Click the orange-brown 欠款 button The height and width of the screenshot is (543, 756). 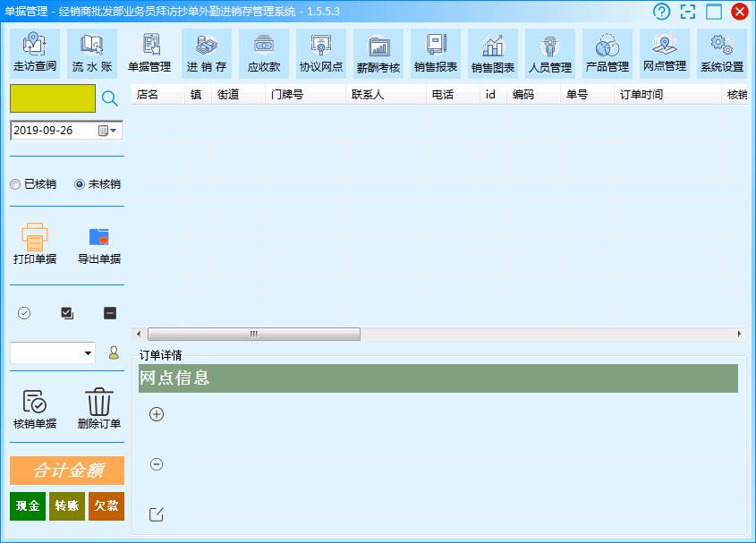pos(106,505)
